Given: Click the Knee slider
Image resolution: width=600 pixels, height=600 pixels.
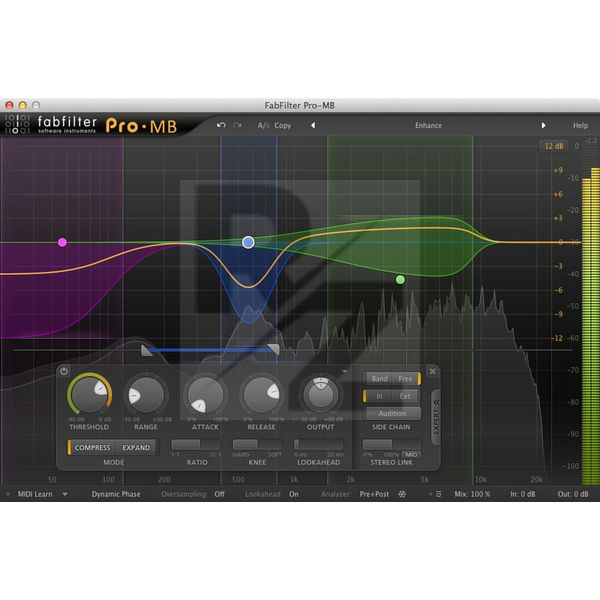Looking at the screenshot, I should tap(257, 445).
